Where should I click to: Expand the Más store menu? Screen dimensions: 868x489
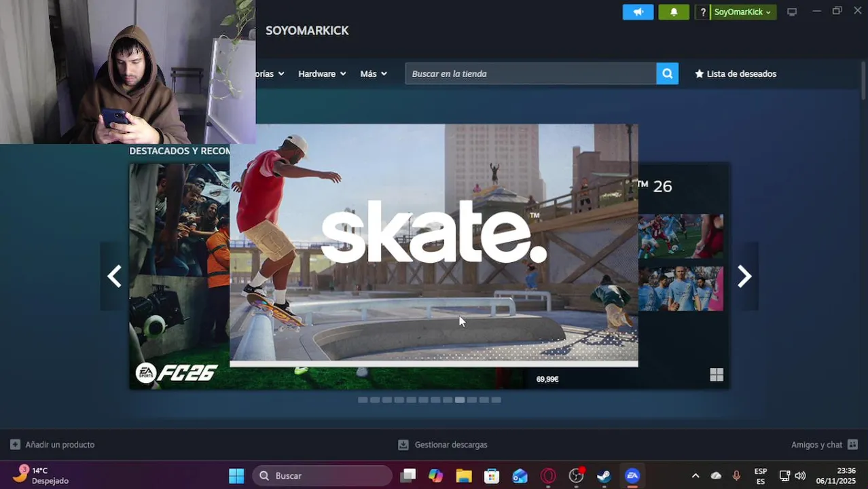pyautogui.click(x=374, y=73)
